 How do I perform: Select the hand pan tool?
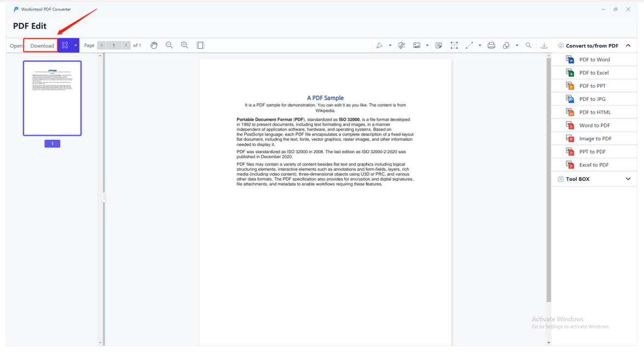tap(154, 46)
